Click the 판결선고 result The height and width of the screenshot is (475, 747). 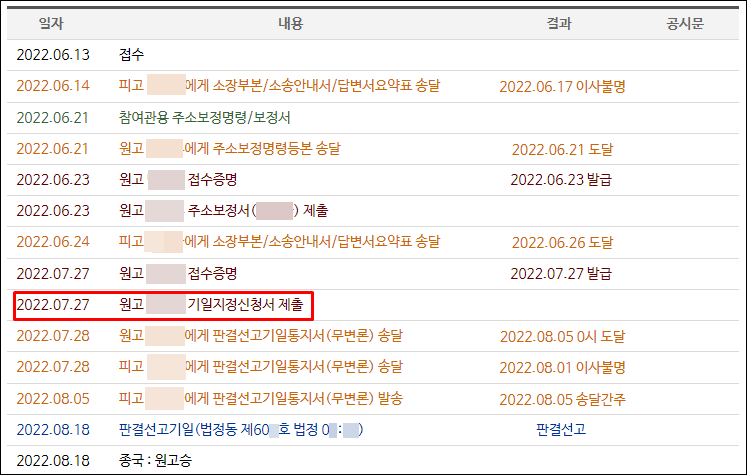[x=561, y=429]
